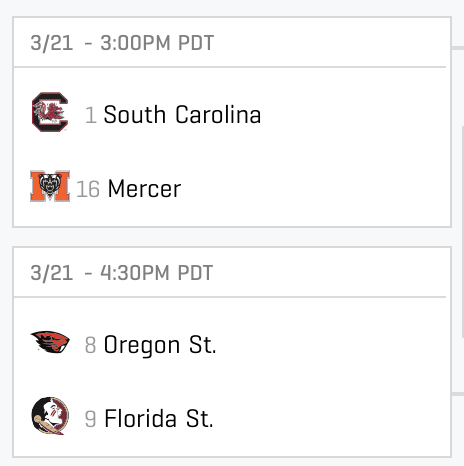
Task: Pick Florida St. team name
Action: 159,419
